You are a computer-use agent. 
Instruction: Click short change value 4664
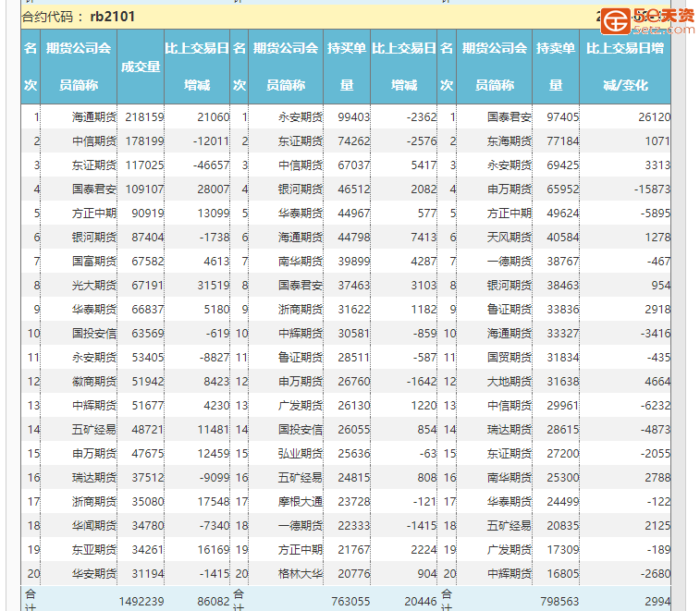click(x=657, y=382)
